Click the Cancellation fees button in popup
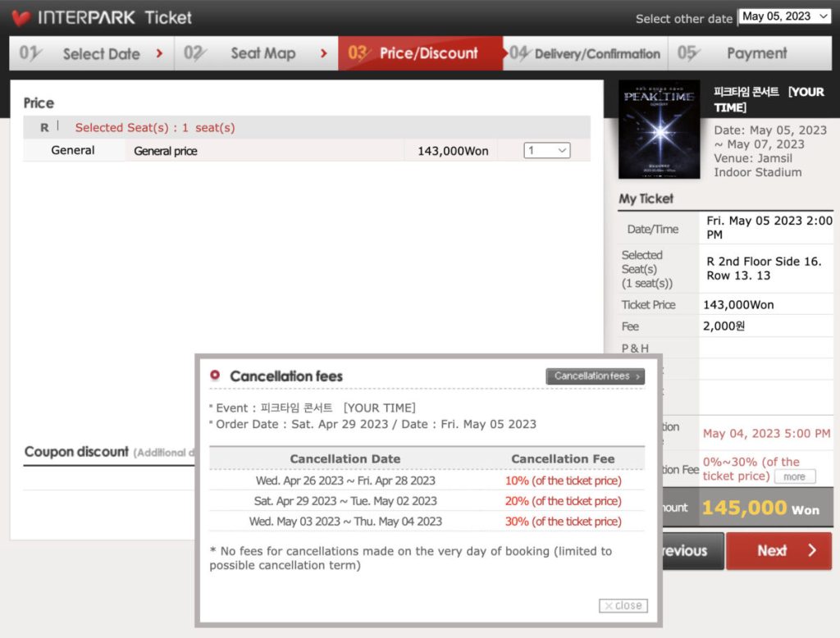 (x=596, y=376)
